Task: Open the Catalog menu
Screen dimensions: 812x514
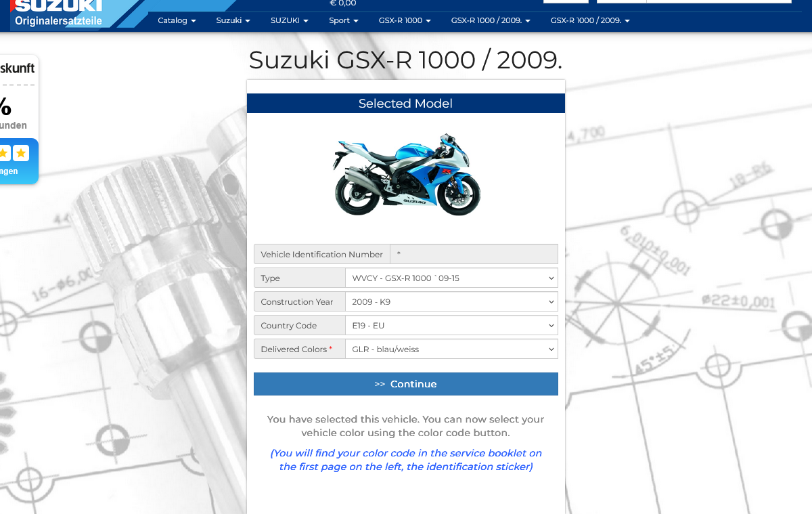Action: [177, 20]
